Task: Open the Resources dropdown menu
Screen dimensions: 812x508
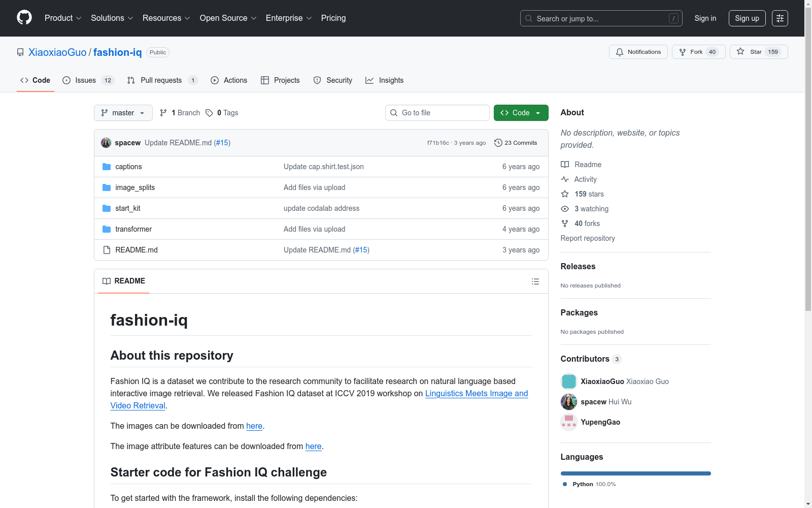Action: (x=166, y=18)
